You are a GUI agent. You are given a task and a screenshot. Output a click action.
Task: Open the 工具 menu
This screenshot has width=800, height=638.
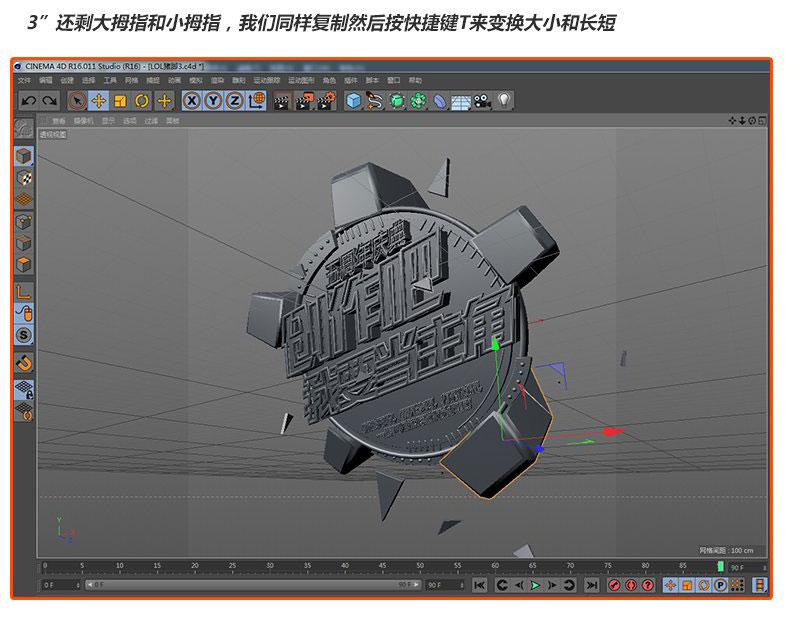110,80
